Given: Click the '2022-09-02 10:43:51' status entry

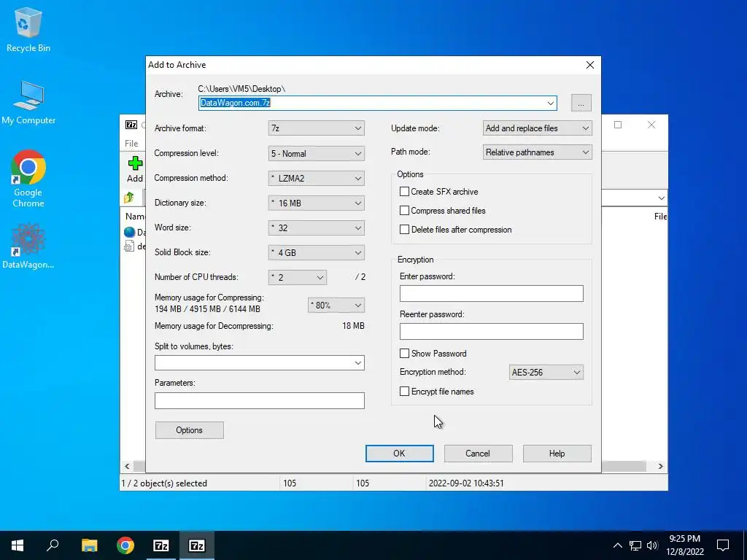Looking at the screenshot, I should tap(466, 483).
